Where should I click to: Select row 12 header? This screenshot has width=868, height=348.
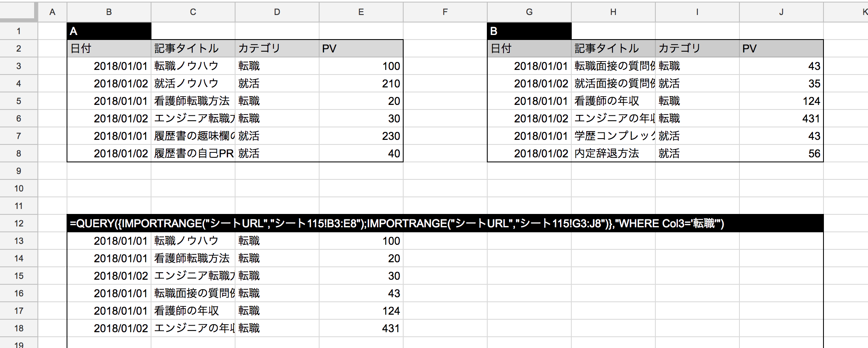19,224
